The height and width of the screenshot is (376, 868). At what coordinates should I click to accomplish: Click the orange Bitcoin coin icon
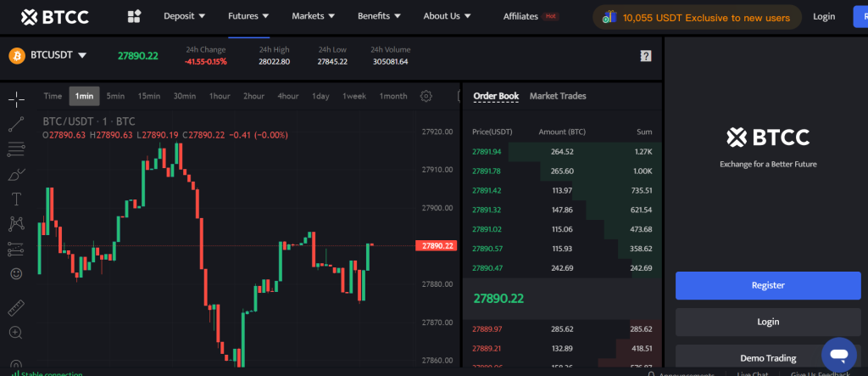coord(17,55)
